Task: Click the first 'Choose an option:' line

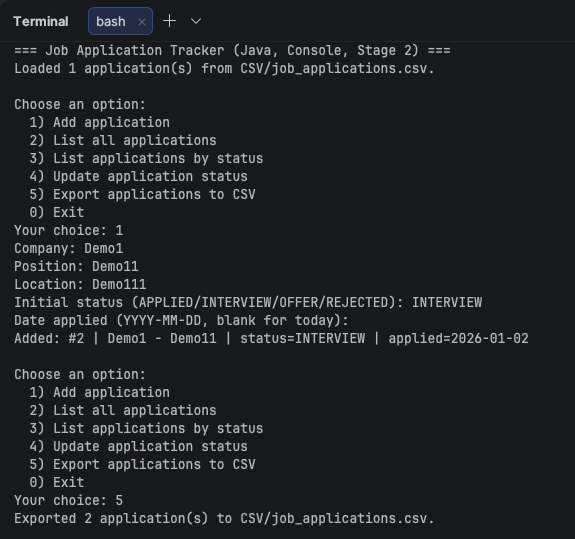Action: (80, 104)
